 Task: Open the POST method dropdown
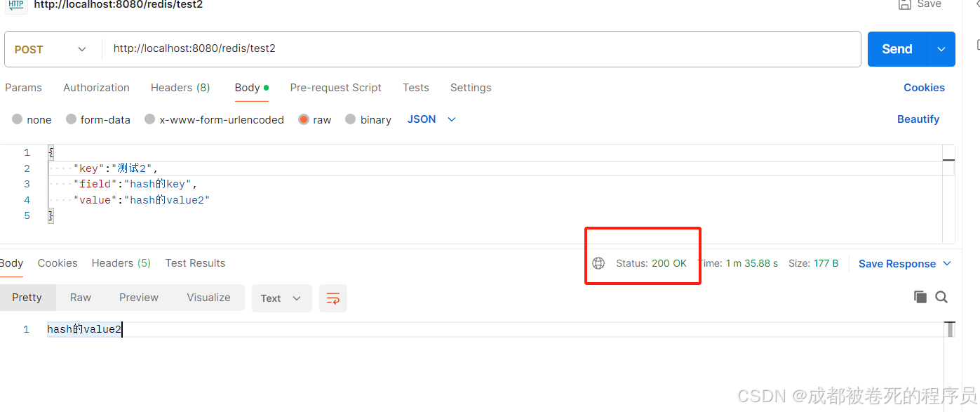point(51,49)
